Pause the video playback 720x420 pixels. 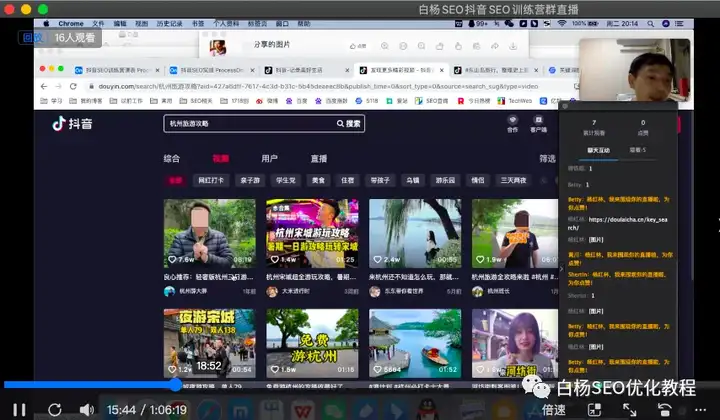(19, 409)
